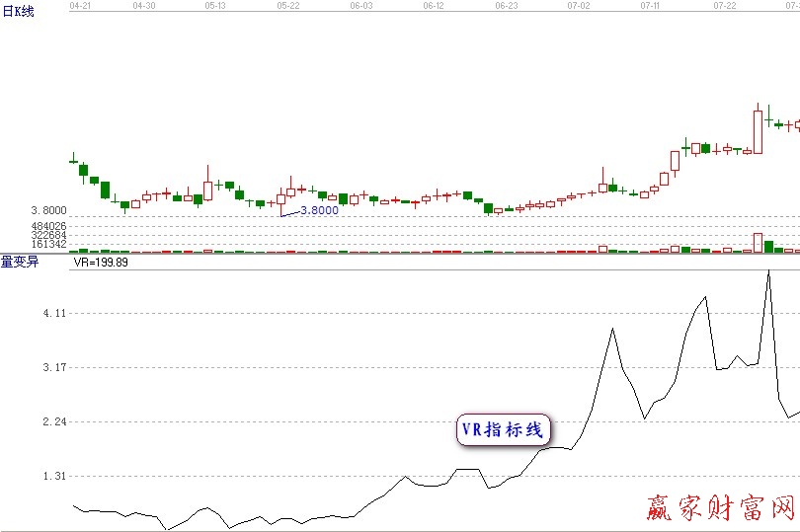Select the 量变异 indicator panel label
The height and width of the screenshot is (532, 800).
[x=19, y=262]
